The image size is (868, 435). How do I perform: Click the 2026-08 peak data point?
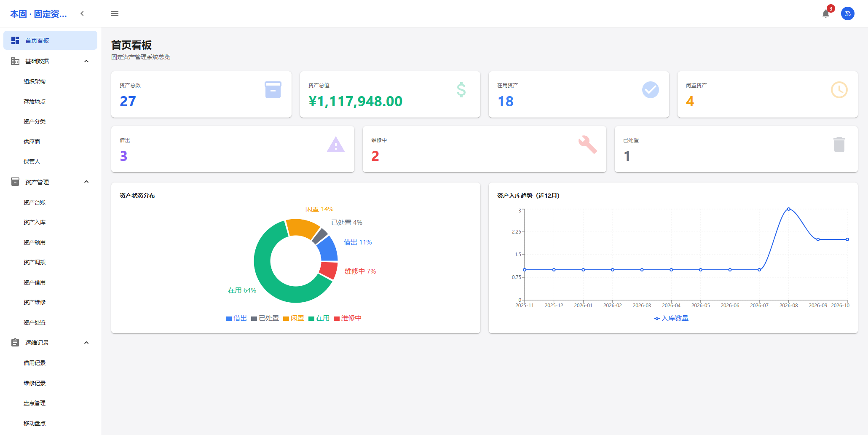click(x=788, y=209)
